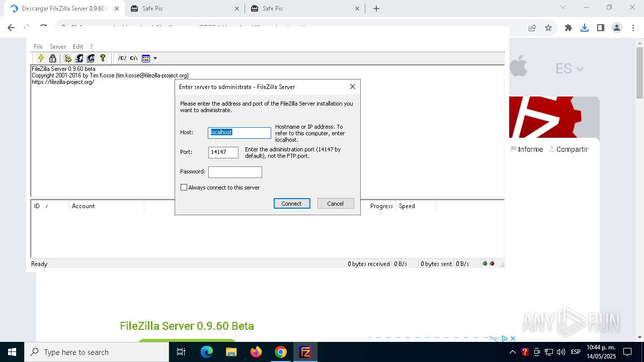Open the Chrome tab search chevron
The image size is (644, 362).
point(563,7)
